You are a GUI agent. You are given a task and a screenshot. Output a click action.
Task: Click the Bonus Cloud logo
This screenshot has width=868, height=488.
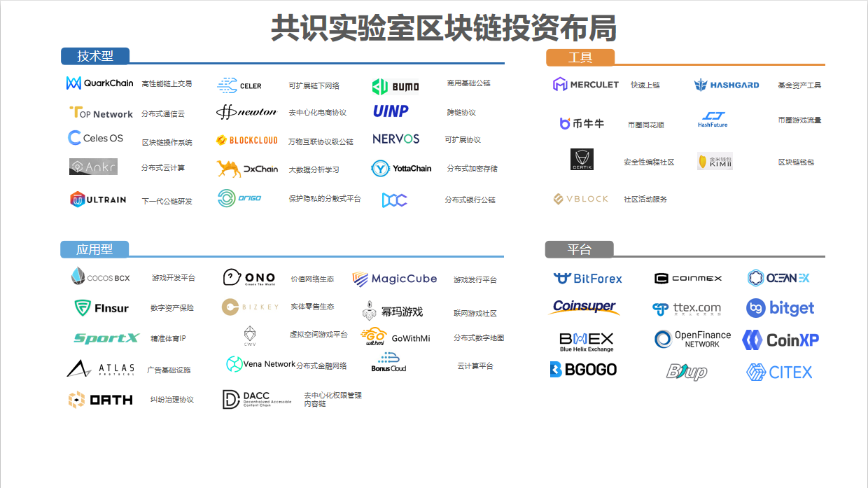388,363
